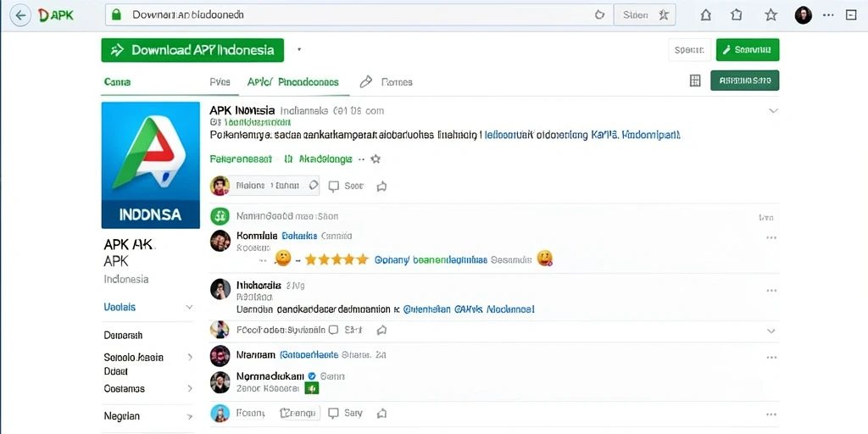Click the Falarenesat green link
Image resolution: width=868 pixels, height=434 pixels.
pos(241,159)
